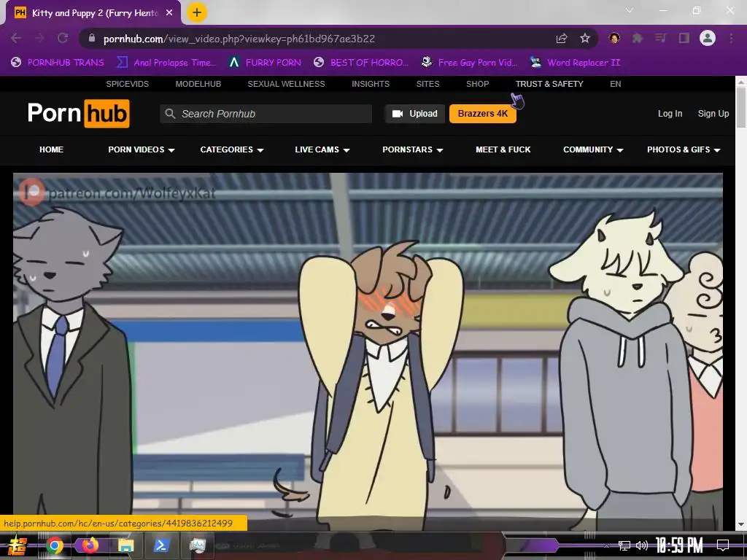Screen dimensions: 747x560
Task: Open the Chrome profile avatar
Action: pyautogui.click(x=708, y=39)
